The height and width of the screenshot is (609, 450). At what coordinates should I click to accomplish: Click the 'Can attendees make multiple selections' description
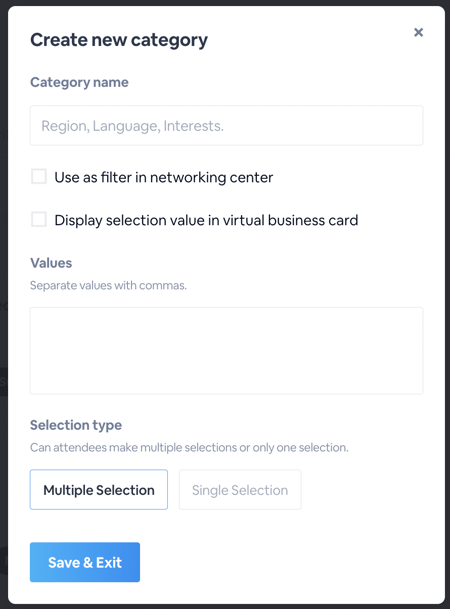tap(189, 447)
